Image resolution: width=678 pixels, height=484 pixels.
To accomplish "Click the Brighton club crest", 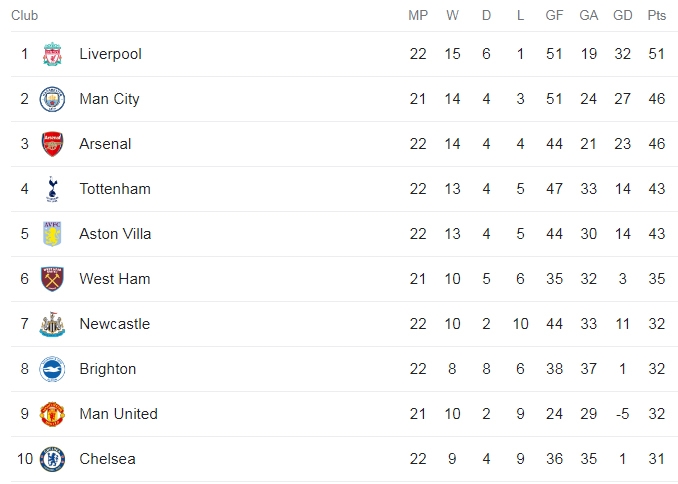I will click(52, 369).
